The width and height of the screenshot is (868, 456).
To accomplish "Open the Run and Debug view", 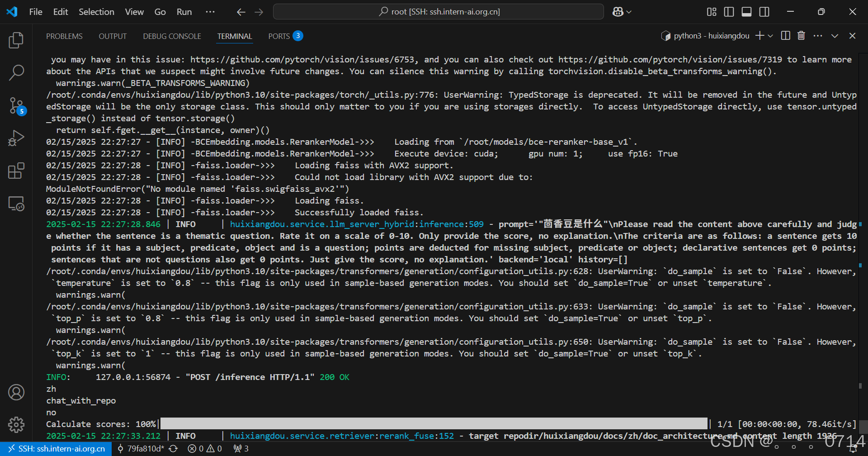I will [16, 138].
